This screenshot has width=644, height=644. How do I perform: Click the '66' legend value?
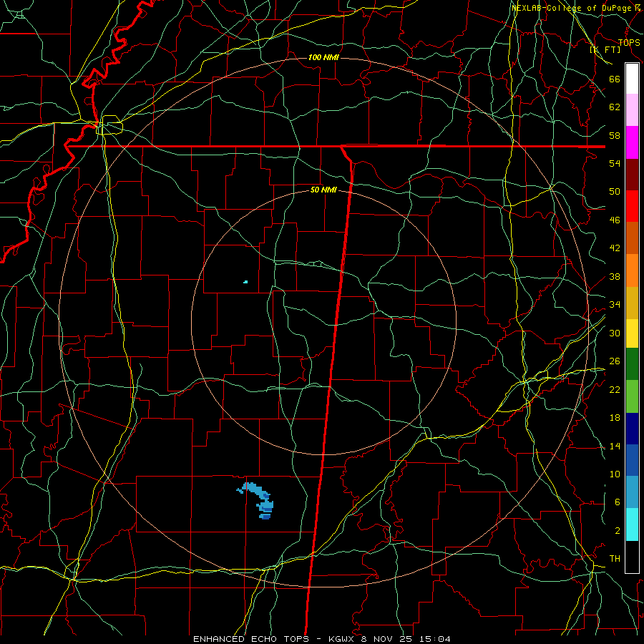(x=615, y=79)
